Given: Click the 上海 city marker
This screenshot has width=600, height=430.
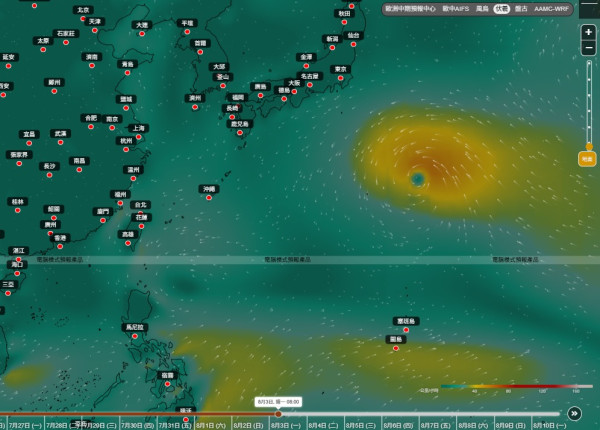Looking at the screenshot, I should tap(139, 137).
